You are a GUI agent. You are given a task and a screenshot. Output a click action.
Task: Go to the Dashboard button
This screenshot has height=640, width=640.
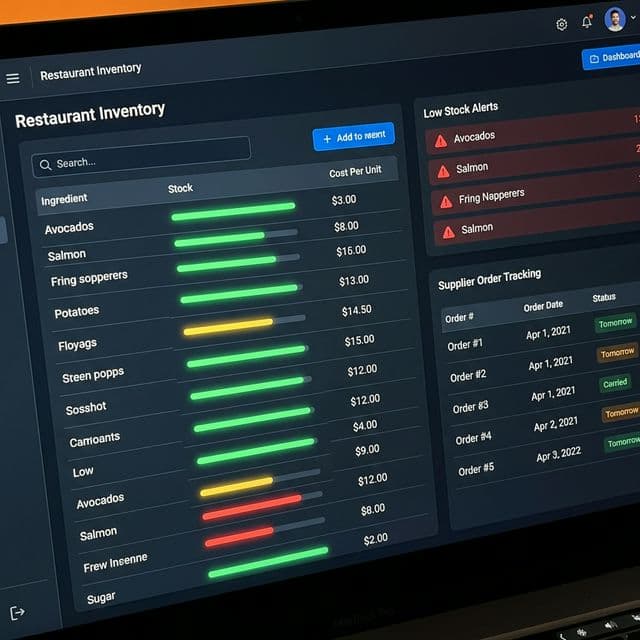[611, 58]
